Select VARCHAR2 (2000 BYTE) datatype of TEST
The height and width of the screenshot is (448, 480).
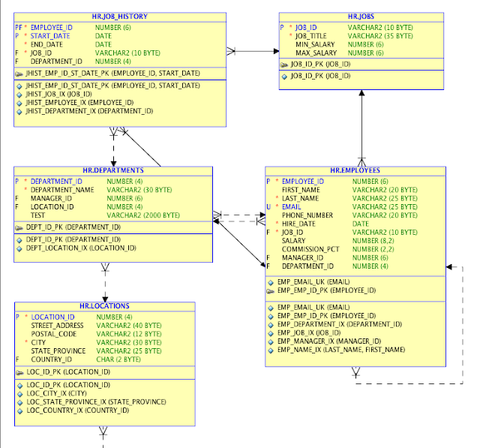[143, 215]
